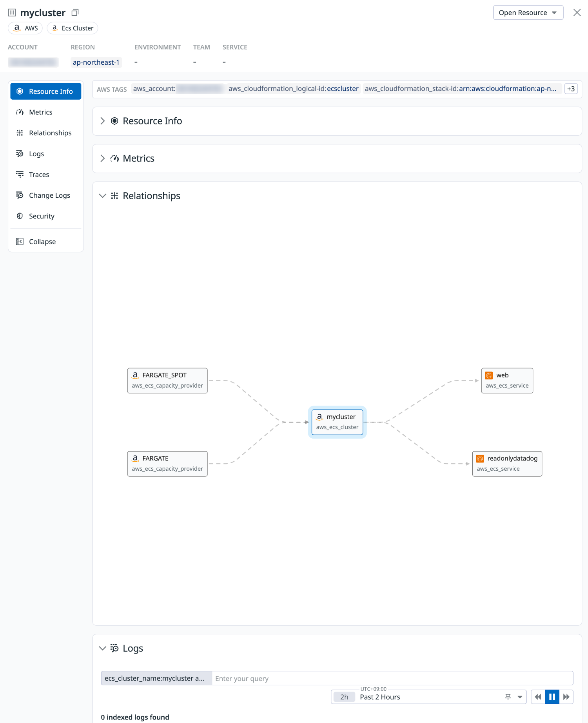Open the Open Resource dropdown
Viewport: 588px width, 723px height.
click(x=528, y=13)
